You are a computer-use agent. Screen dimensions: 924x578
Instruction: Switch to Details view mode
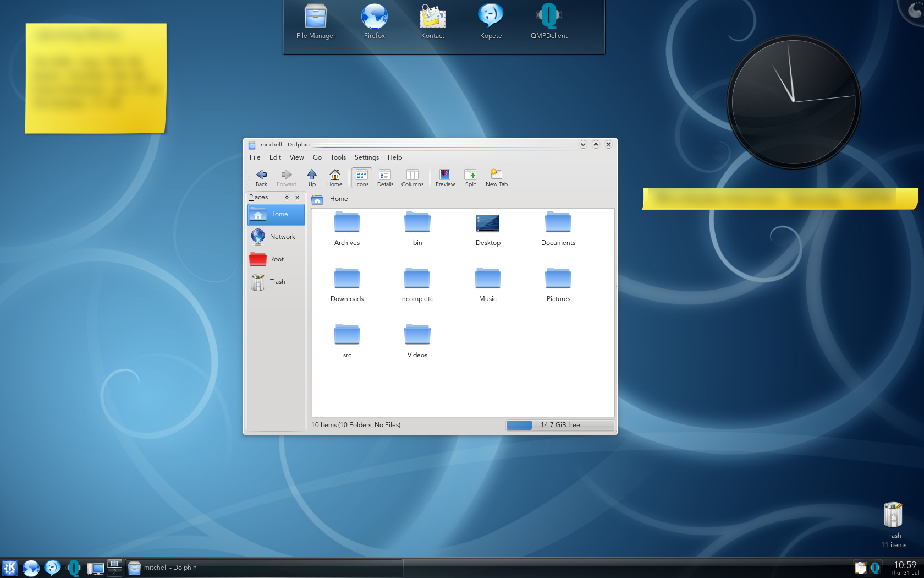[x=385, y=177]
